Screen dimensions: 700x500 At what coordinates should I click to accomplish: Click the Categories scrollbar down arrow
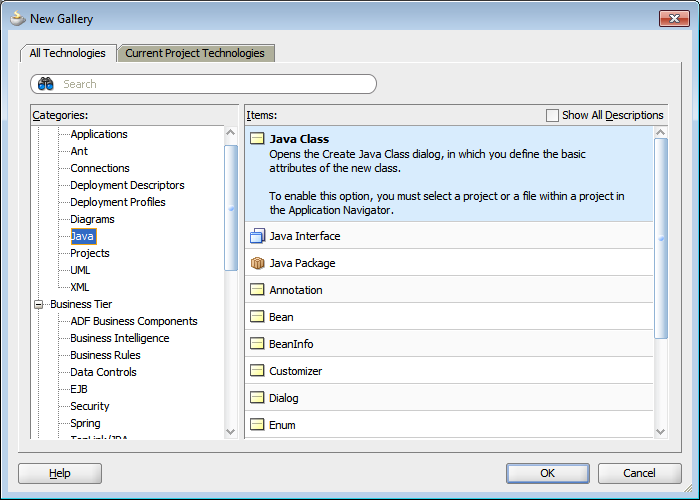point(231,432)
